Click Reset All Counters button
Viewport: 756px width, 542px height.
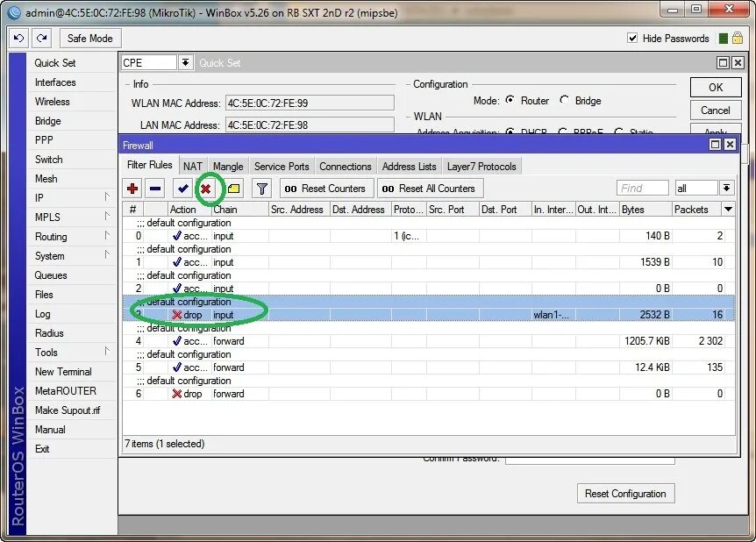(430, 189)
